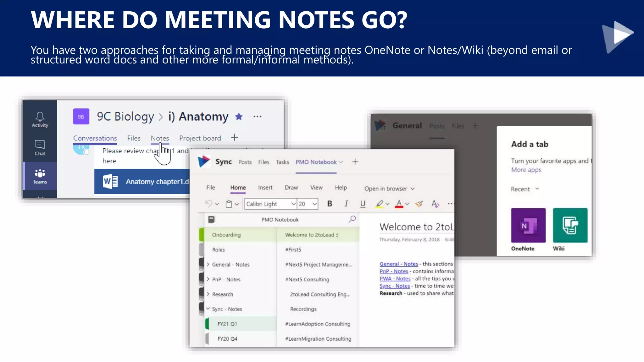Select the Home ribbon tab
This screenshot has width=644, height=362.
tap(238, 188)
